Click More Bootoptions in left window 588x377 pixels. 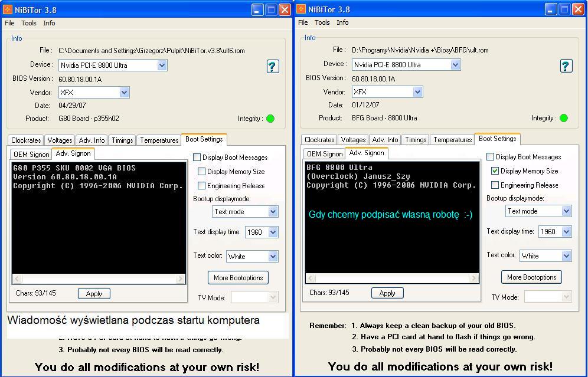238,278
